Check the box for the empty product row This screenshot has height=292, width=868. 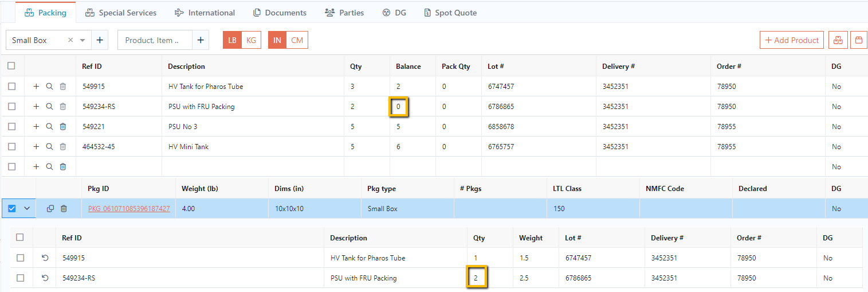[x=11, y=166]
